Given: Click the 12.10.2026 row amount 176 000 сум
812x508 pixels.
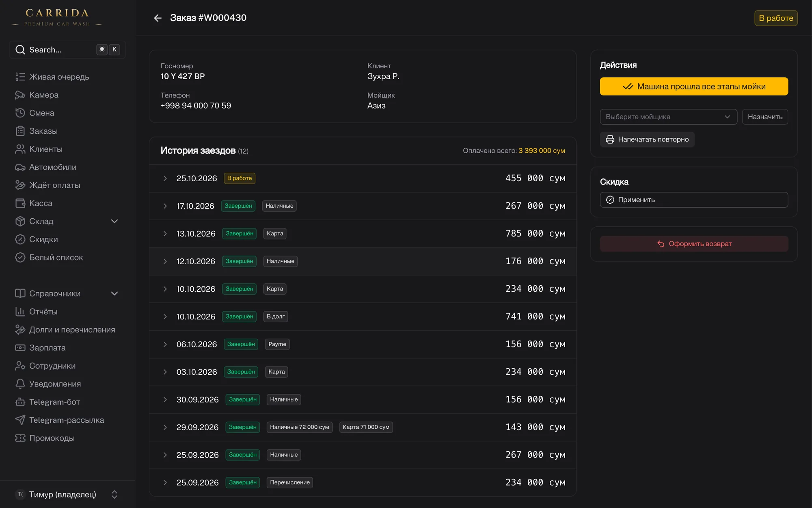Looking at the screenshot, I should 535,261.
